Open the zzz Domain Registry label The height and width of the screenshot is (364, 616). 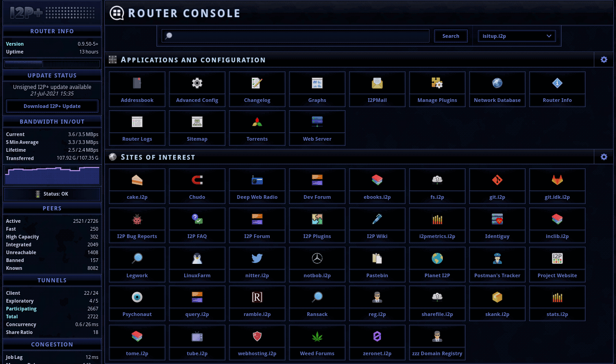click(x=437, y=353)
